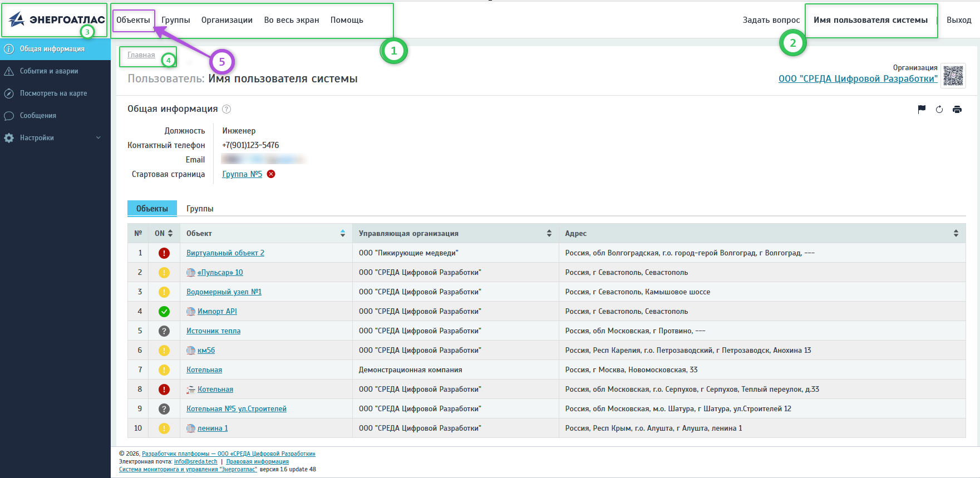The height and width of the screenshot is (478, 980).
Task: Open the Организации top menu item
Action: point(227,20)
